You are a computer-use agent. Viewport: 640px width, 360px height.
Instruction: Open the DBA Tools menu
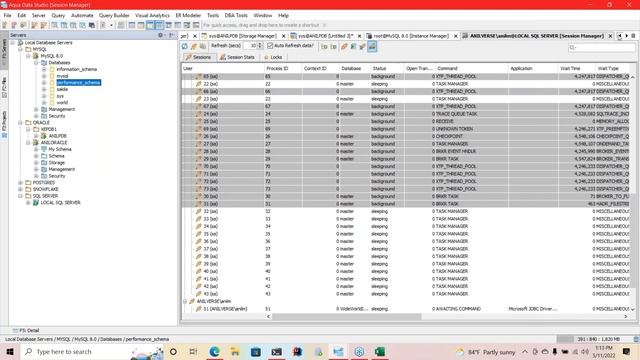[236, 15]
